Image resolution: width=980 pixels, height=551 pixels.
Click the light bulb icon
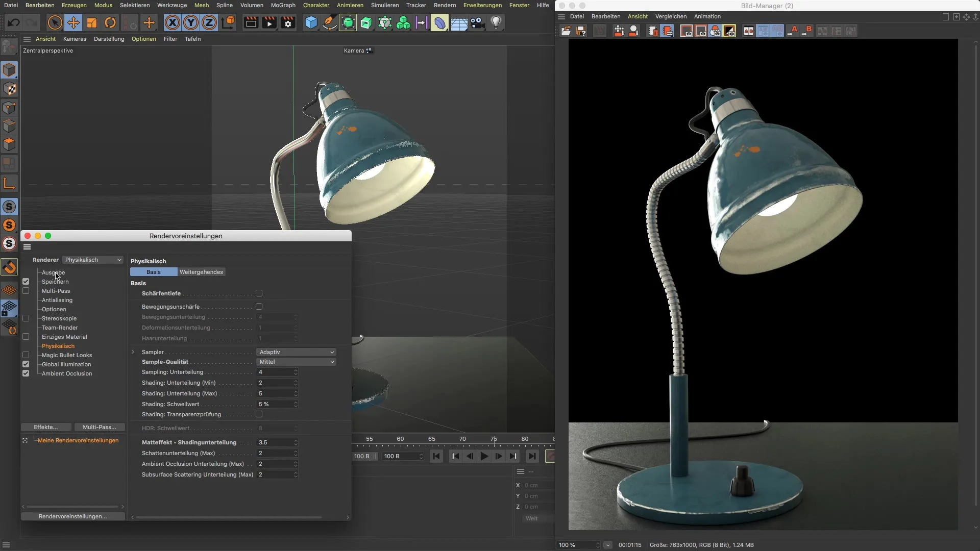496,23
